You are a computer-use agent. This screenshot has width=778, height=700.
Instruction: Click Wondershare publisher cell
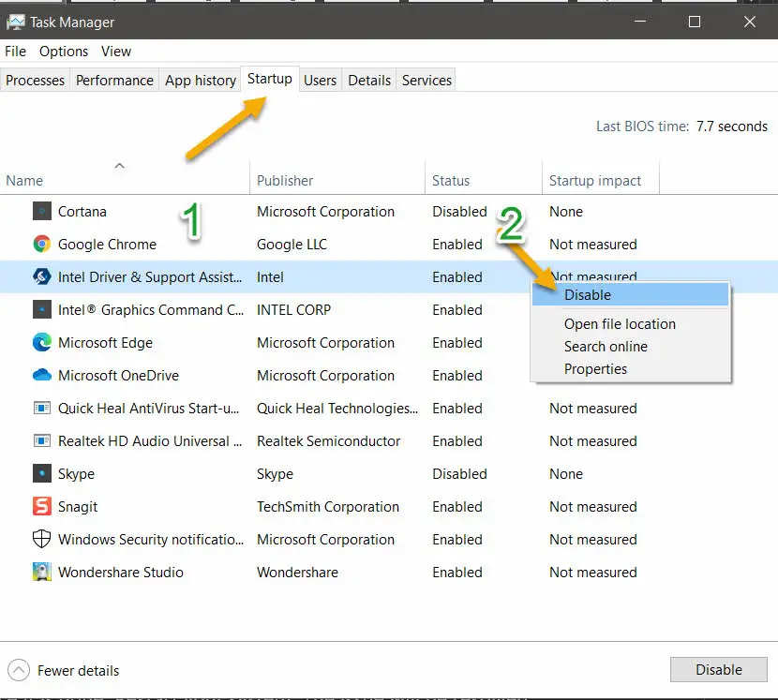pyautogui.click(x=297, y=572)
